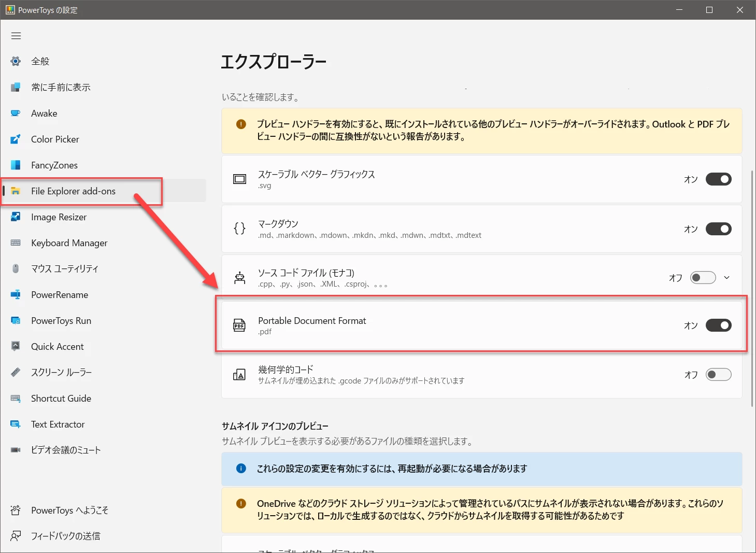The image size is (756, 553).
Task: Maximize the PowerToys settings window
Action: pyautogui.click(x=709, y=10)
